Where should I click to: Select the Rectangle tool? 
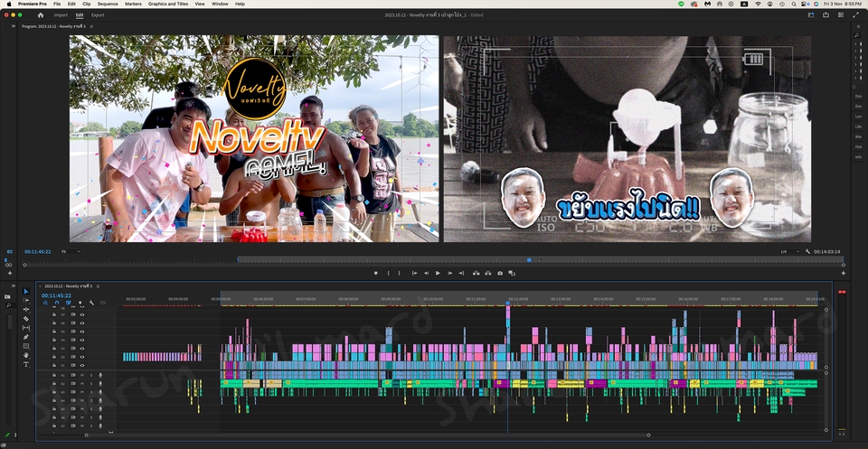[x=26, y=346]
